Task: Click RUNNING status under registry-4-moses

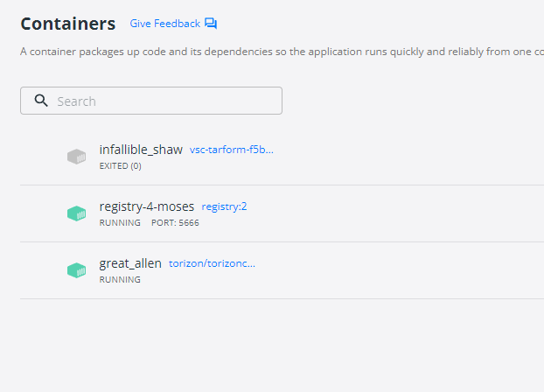Action: pos(120,223)
